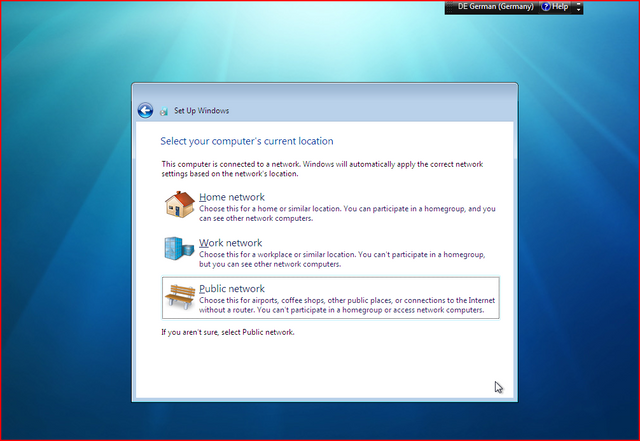Select the Work network link
This screenshot has width=640, height=441.
[231, 243]
